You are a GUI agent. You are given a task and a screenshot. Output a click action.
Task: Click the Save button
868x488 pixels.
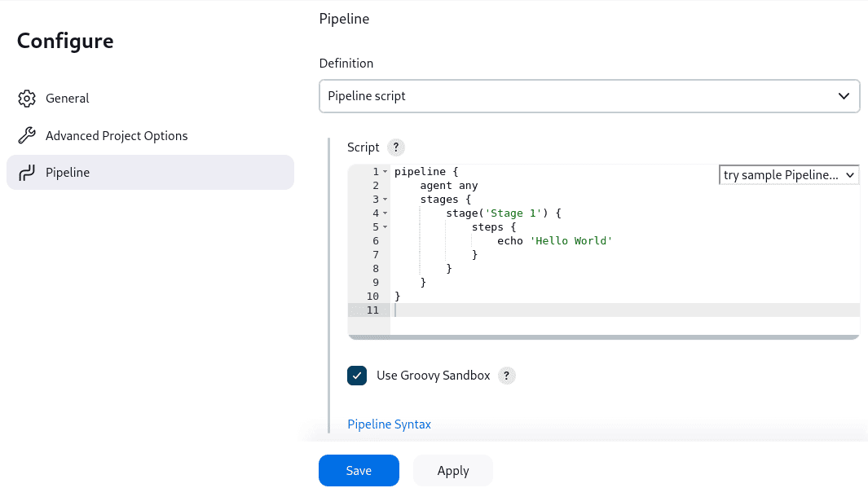tap(359, 470)
